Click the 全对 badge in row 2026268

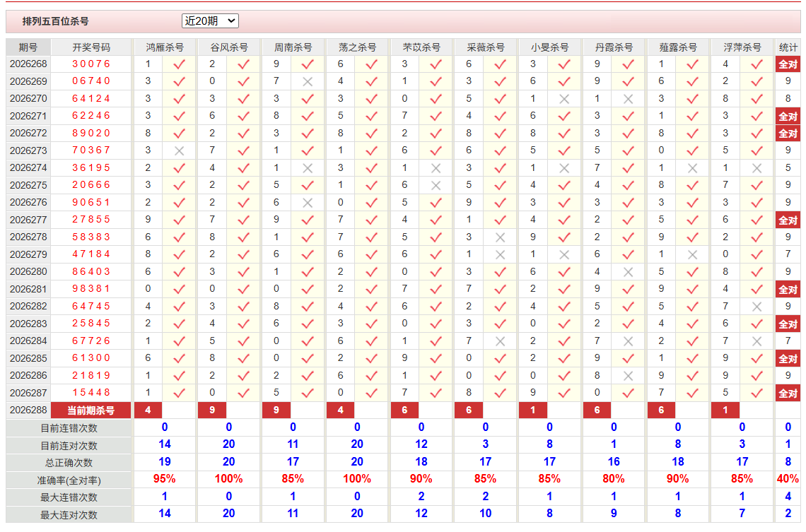point(788,64)
